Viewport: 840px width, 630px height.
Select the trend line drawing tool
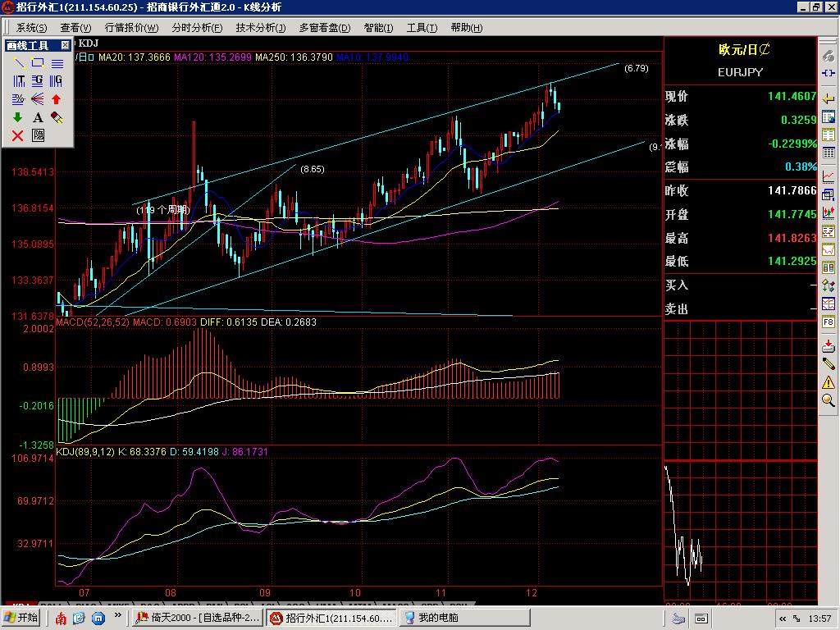point(20,63)
